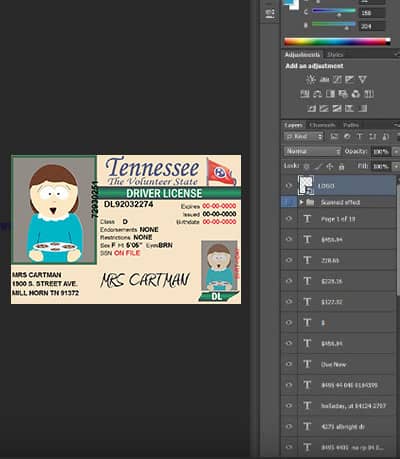Filter layers list for smart objects
The width and height of the screenshot is (400, 459).
[385, 136]
